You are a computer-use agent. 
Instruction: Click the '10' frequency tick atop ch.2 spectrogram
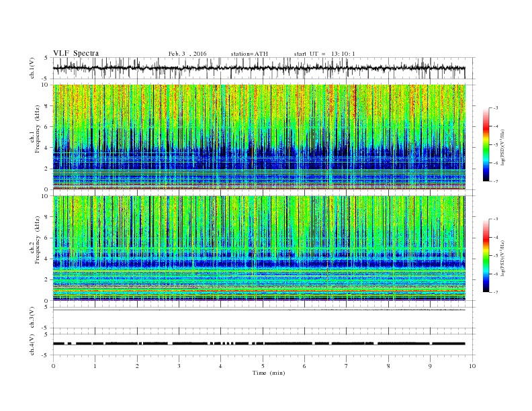pyautogui.click(x=46, y=196)
